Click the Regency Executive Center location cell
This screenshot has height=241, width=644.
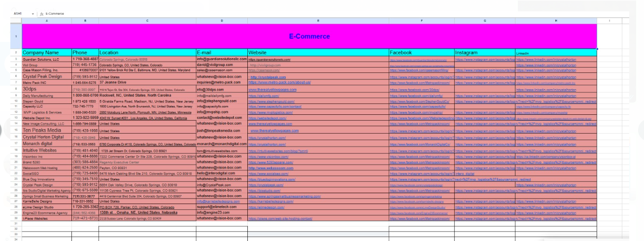click(147, 162)
